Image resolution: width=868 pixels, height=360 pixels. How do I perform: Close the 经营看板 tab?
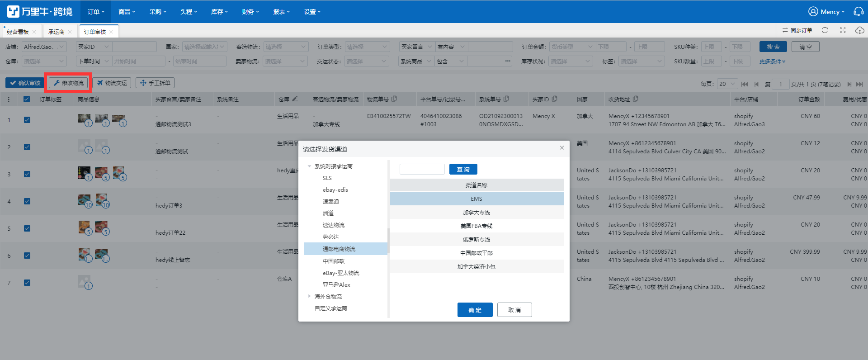[x=34, y=32]
